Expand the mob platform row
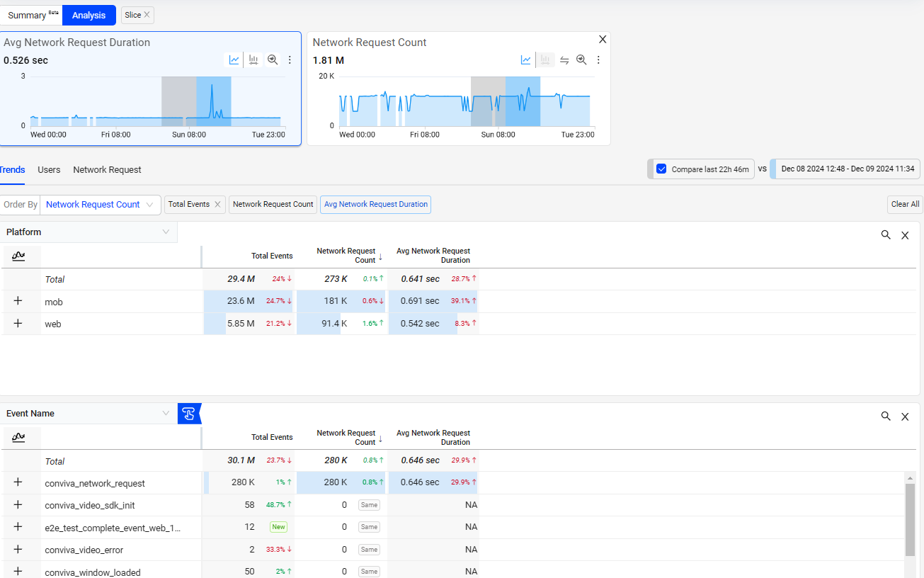This screenshot has width=924, height=578. coord(18,301)
